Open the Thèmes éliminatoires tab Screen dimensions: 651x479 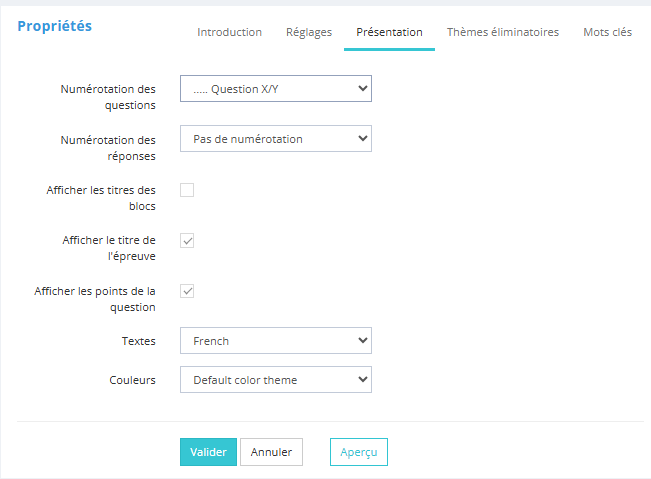coord(502,32)
